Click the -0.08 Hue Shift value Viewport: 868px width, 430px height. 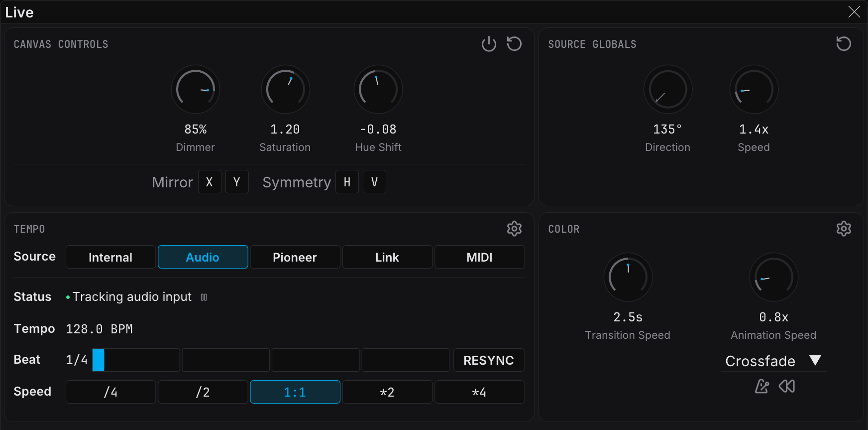click(378, 130)
